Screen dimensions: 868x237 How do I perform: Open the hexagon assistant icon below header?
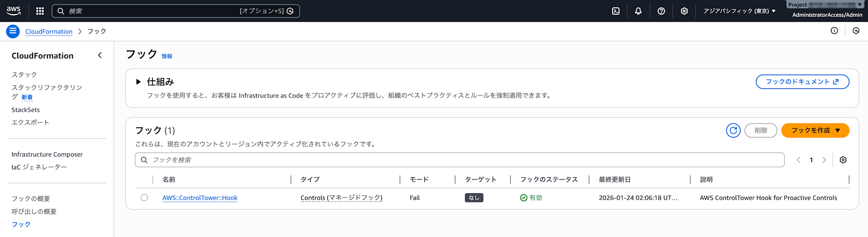(856, 31)
